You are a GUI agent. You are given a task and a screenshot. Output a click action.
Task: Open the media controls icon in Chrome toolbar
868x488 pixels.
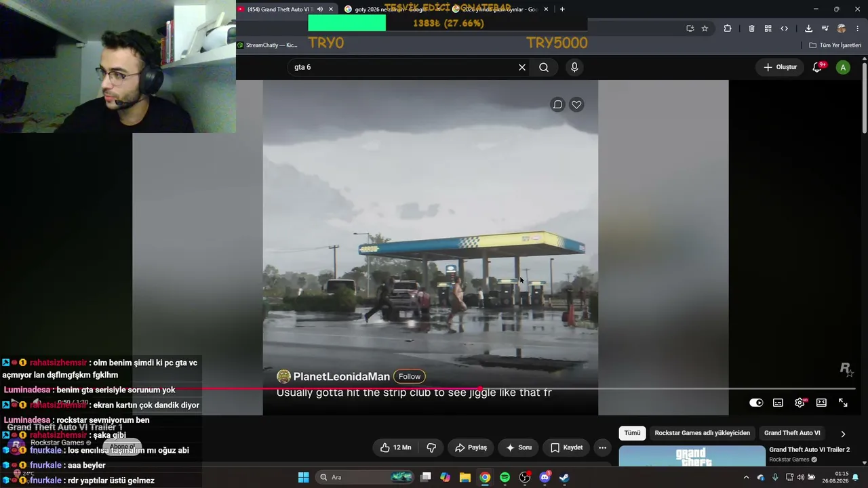click(825, 28)
